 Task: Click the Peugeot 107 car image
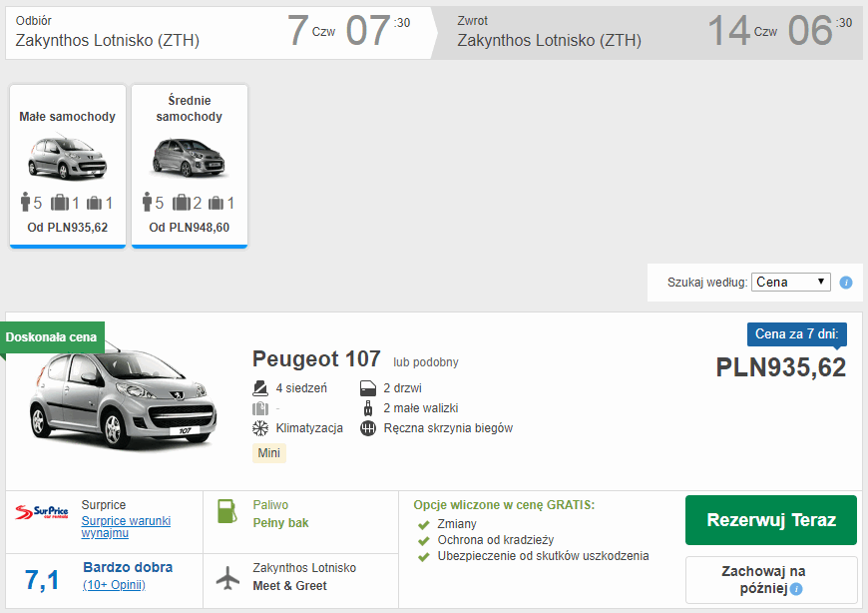click(122, 401)
